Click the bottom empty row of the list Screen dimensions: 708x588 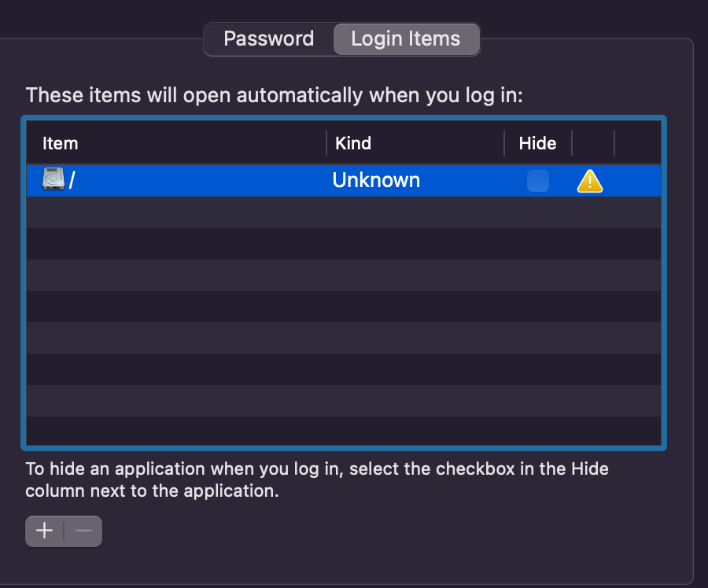click(345, 432)
